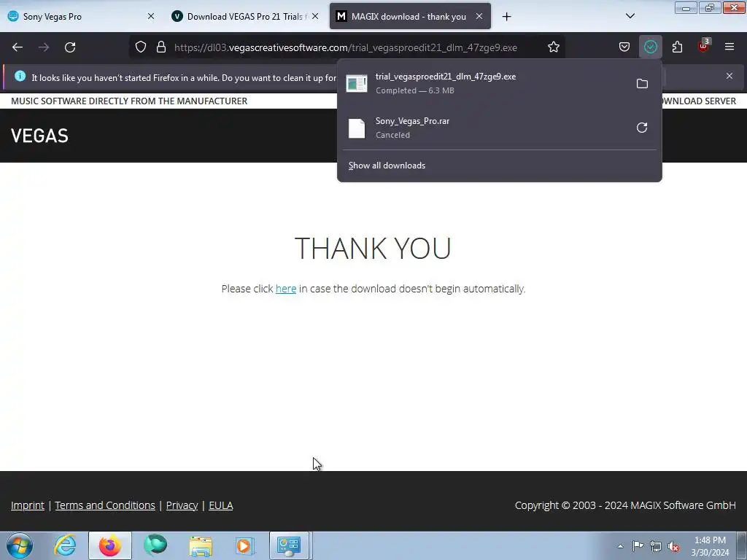
Task: Open the EULA footer link
Action: pyautogui.click(x=220, y=505)
